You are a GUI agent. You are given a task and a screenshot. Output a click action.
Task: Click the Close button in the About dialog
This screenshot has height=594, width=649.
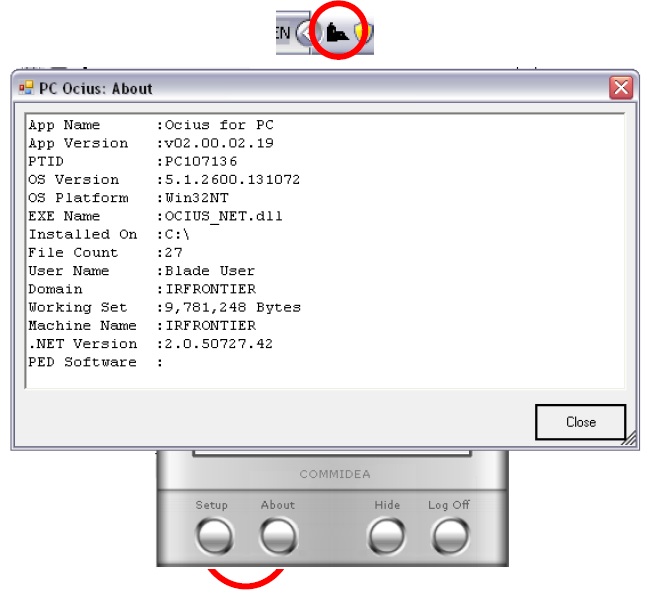580,422
